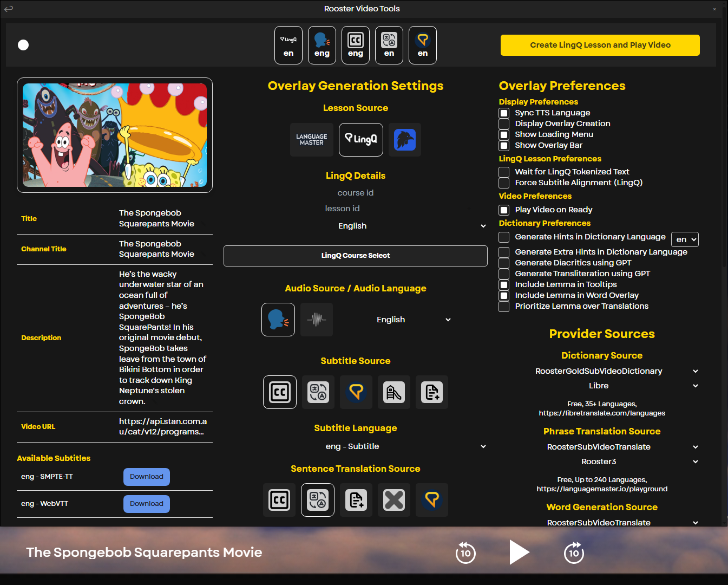Click the course id input field
The height and width of the screenshot is (585, 728).
pyautogui.click(x=356, y=193)
